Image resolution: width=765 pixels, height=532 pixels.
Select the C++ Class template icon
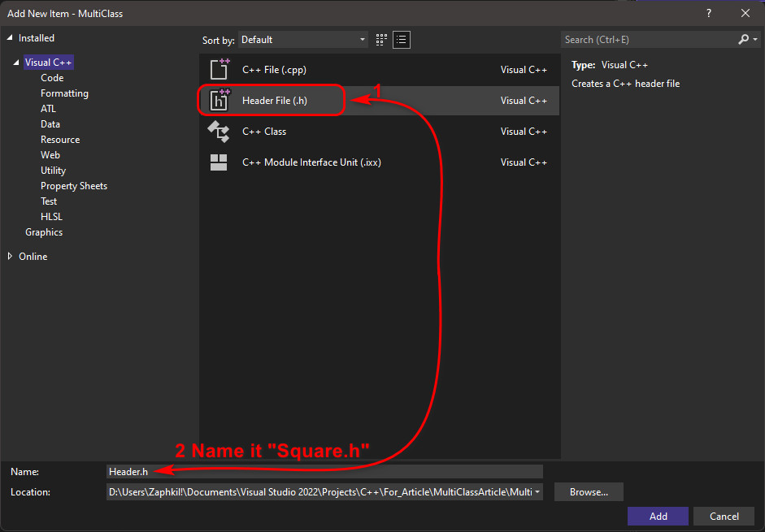pyautogui.click(x=219, y=132)
